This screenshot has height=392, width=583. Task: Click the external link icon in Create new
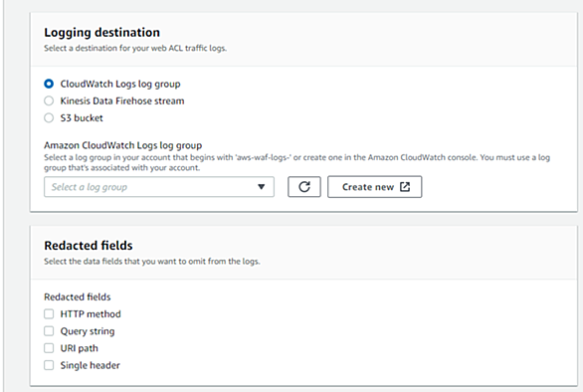coord(405,187)
